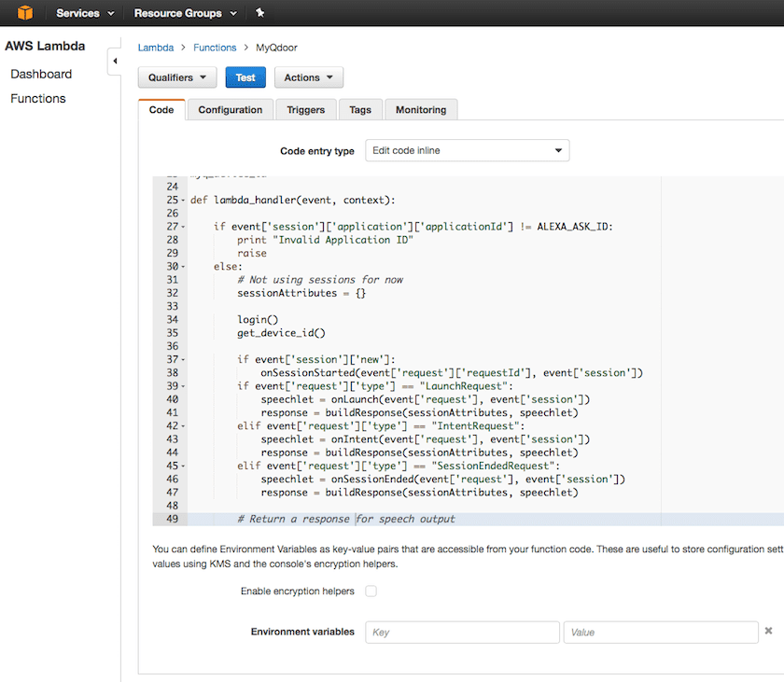Click the raise statement on line 29
Image resolution: width=784 pixels, height=682 pixels.
point(252,254)
